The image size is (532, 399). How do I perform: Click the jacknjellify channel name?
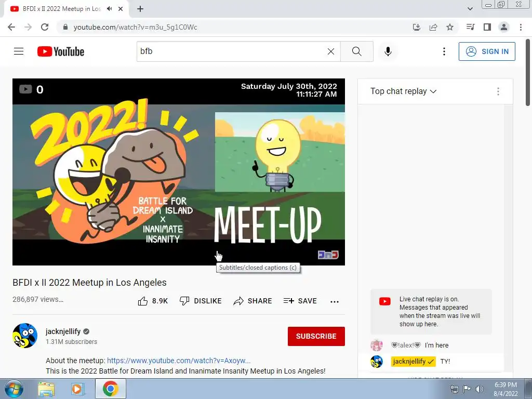click(x=63, y=331)
